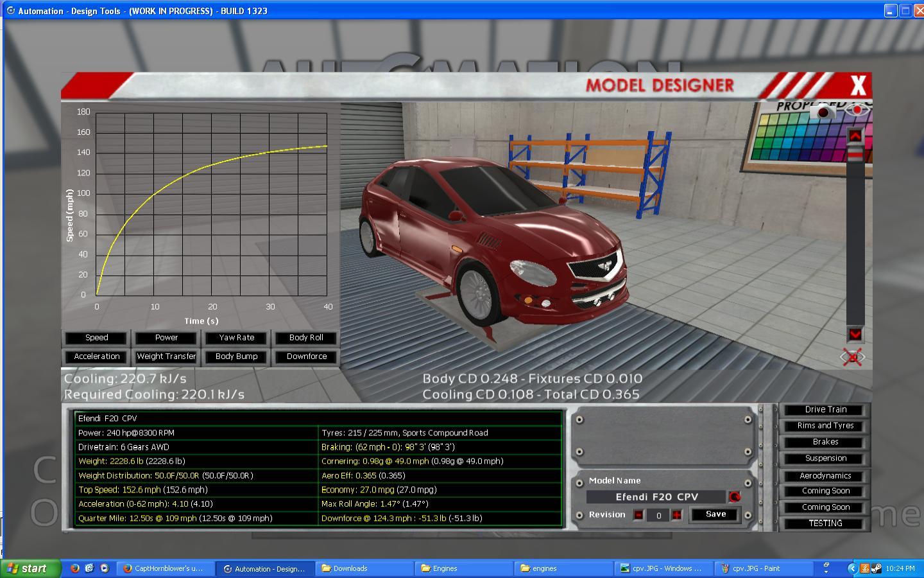Click the Power: 240 hp@8300 RPM row

point(196,433)
